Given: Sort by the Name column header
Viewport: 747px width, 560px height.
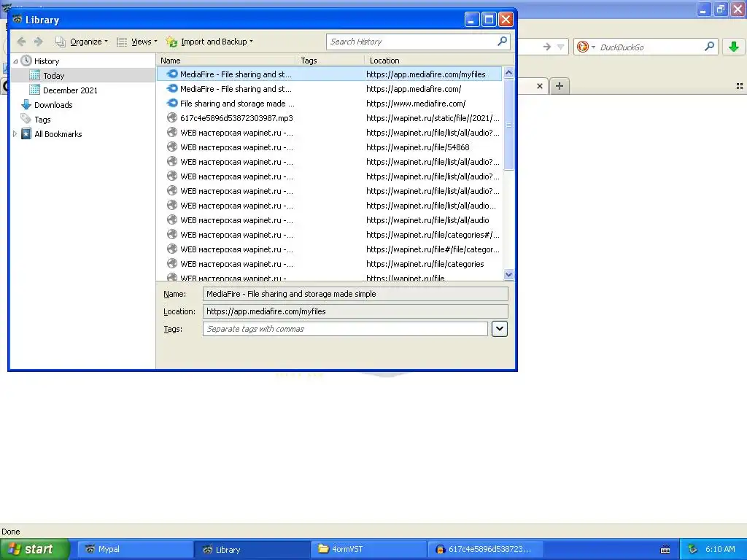Looking at the screenshot, I should pyautogui.click(x=226, y=61).
